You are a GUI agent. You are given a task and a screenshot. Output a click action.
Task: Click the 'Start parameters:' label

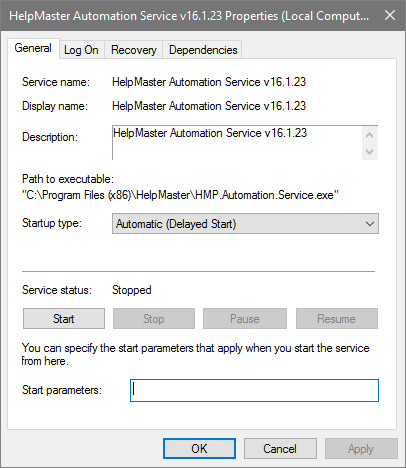[x=62, y=390]
